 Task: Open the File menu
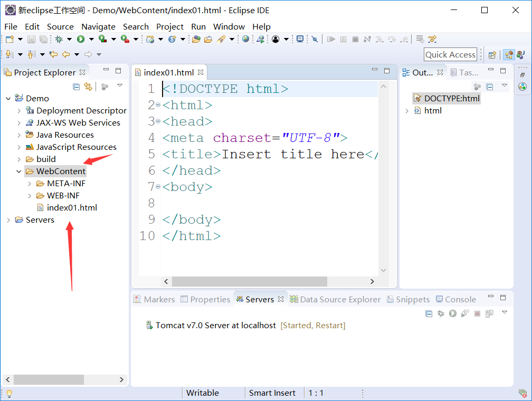coord(11,27)
